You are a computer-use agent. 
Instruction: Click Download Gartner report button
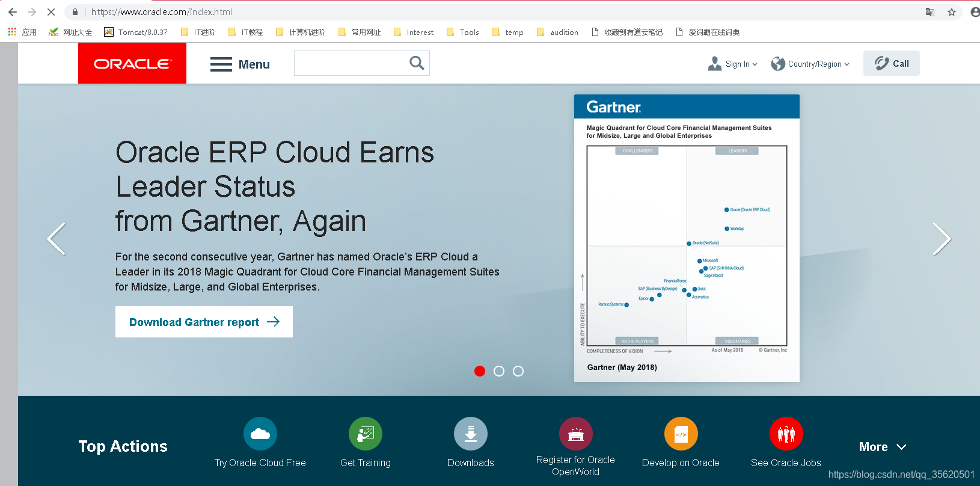[x=204, y=322]
